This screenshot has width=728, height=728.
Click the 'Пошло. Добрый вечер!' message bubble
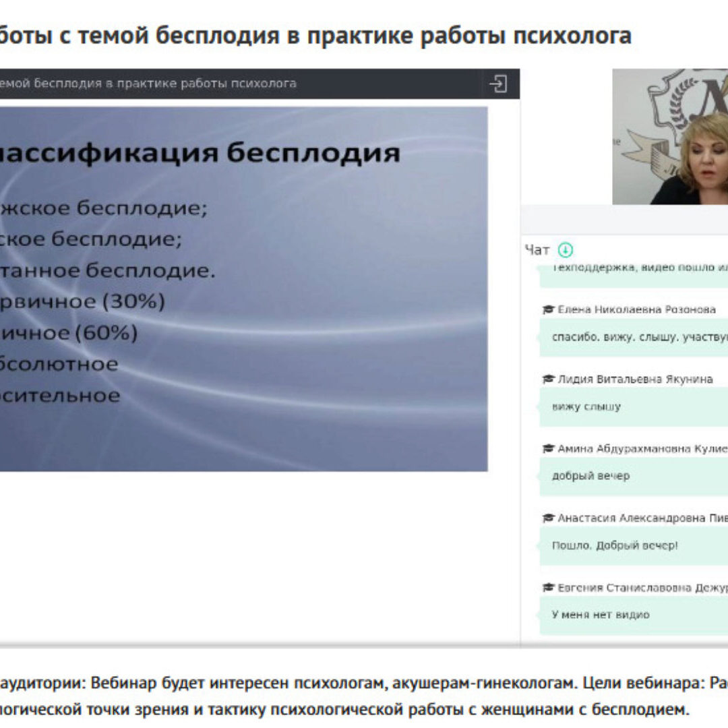tap(615, 545)
